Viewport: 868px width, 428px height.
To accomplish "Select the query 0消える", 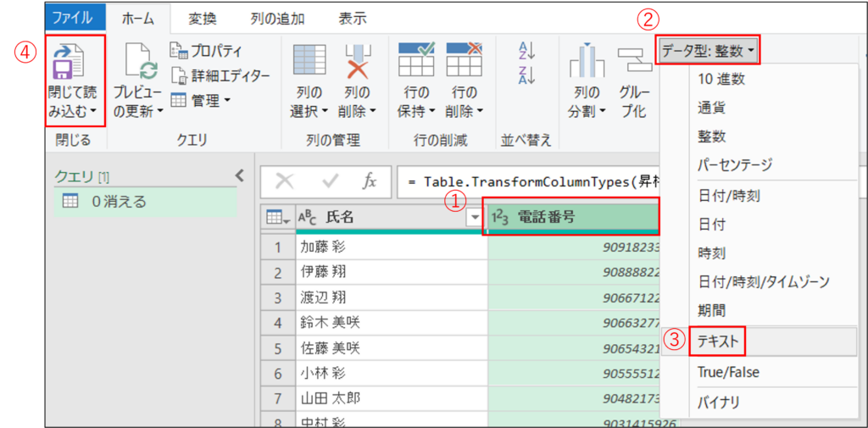I will point(146,202).
